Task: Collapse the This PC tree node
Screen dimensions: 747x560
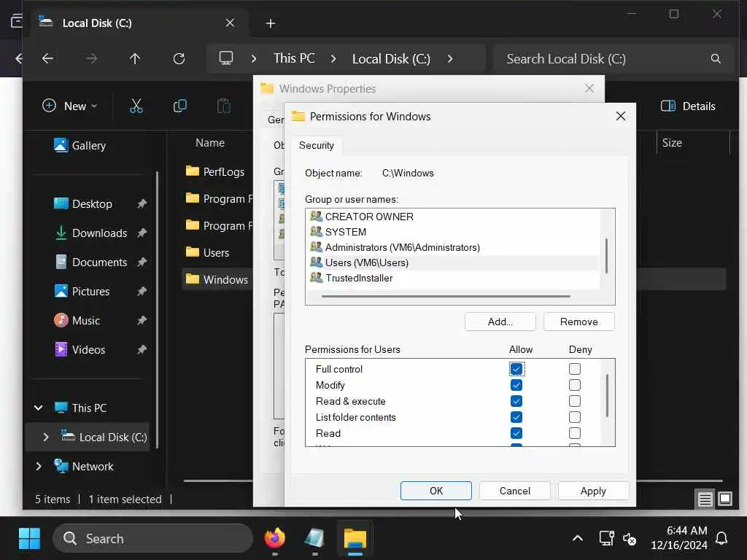Action: 38,408
